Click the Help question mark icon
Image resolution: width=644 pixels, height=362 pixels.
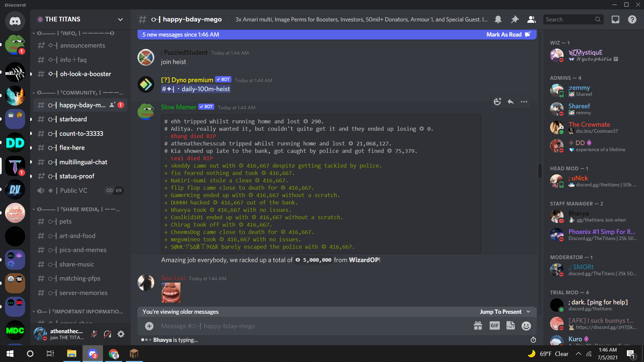632,19
